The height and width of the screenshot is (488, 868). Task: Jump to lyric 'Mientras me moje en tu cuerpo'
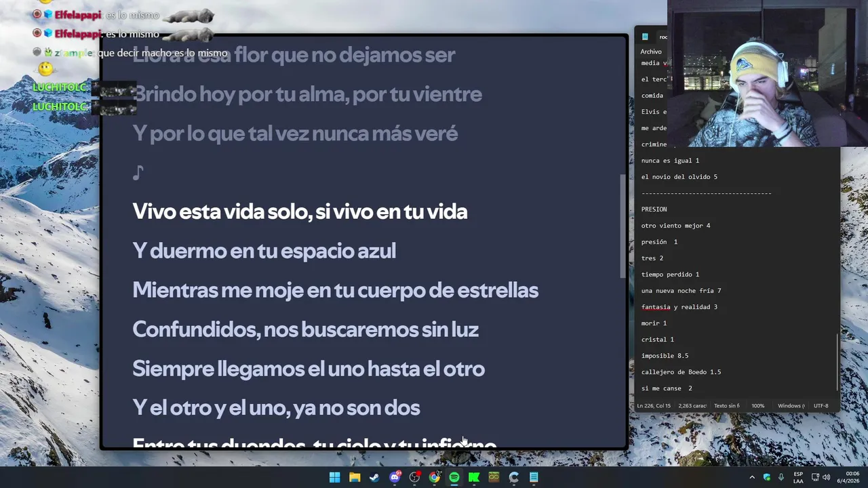(x=335, y=290)
